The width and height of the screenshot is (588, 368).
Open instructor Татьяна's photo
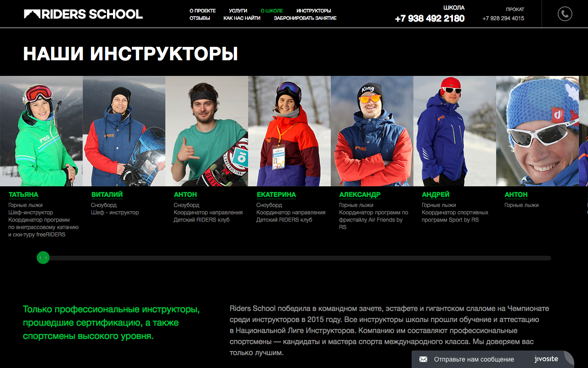coord(41,131)
